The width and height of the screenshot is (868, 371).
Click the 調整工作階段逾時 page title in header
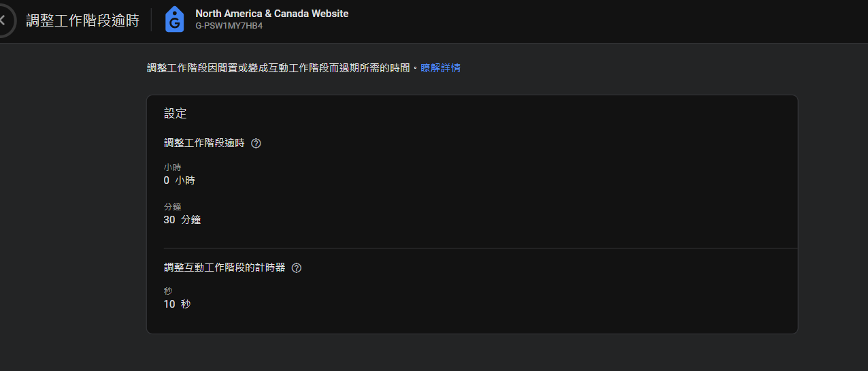coord(82,20)
